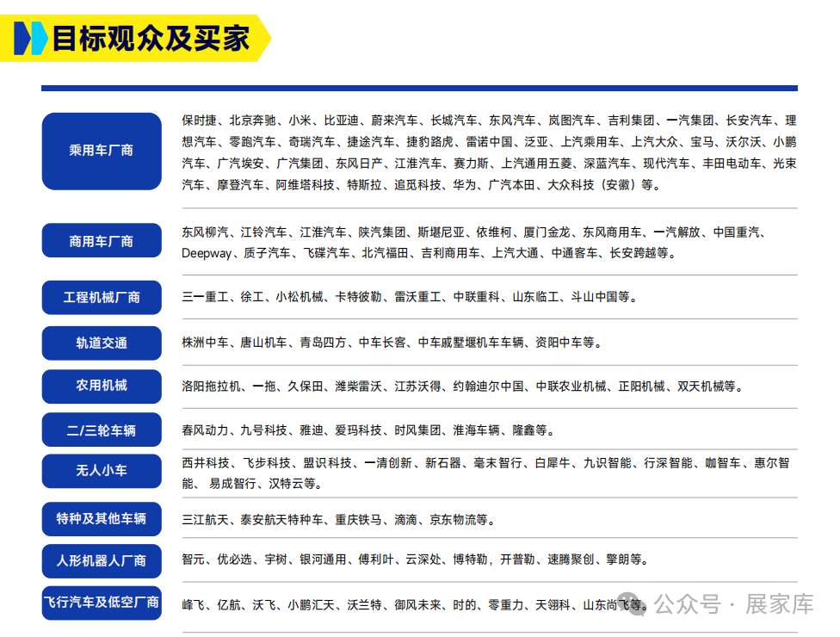Toggle the 人形机器人厂商 label on

click(x=101, y=560)
